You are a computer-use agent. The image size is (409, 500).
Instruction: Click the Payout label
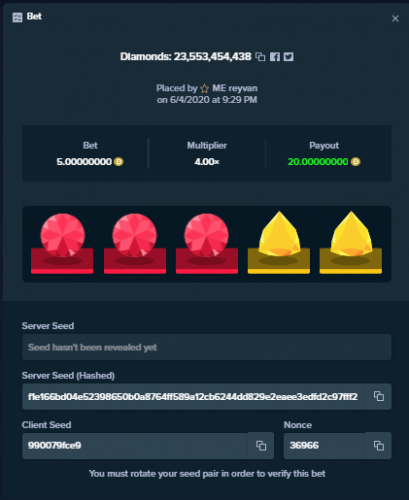point(324,146)
